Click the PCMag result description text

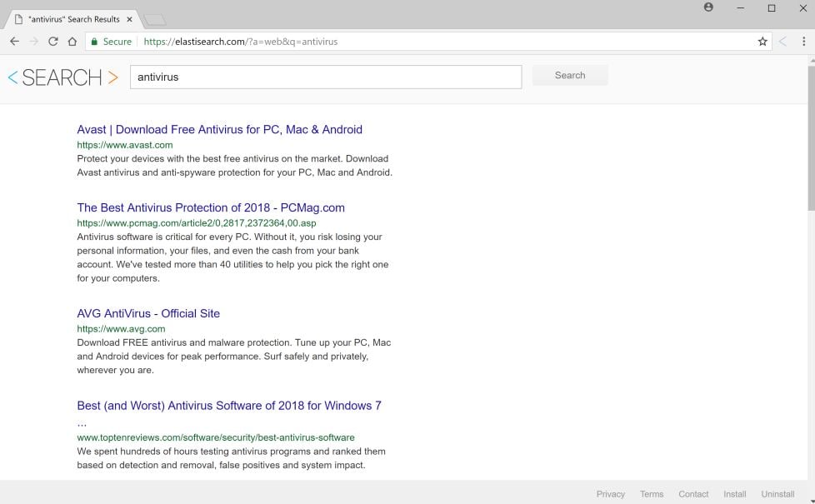[232, 257]
